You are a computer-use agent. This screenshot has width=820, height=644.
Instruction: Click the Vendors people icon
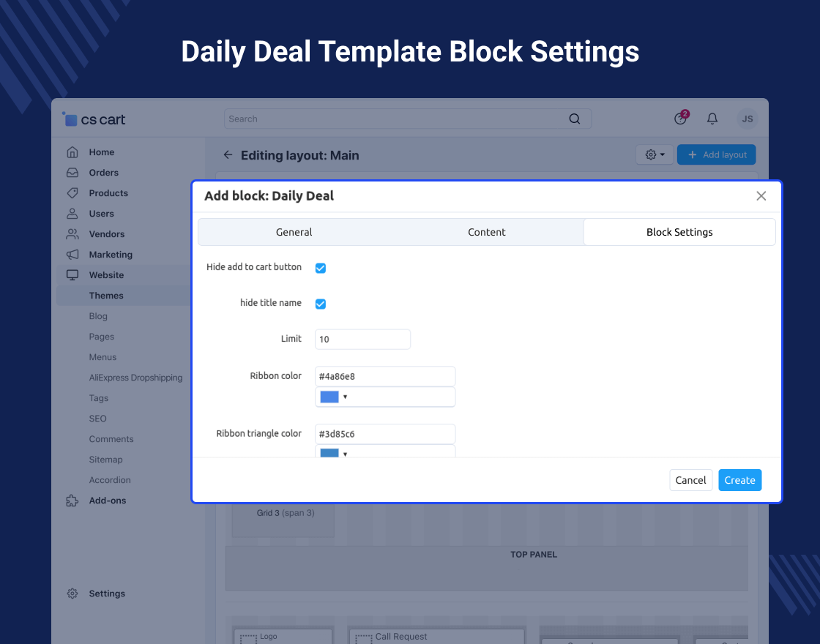(x=72, y=234)
